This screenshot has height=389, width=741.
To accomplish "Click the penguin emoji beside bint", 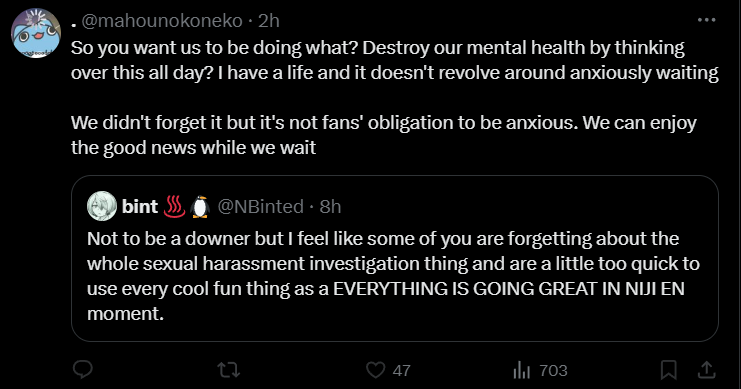I will click(x=200, y=207).
